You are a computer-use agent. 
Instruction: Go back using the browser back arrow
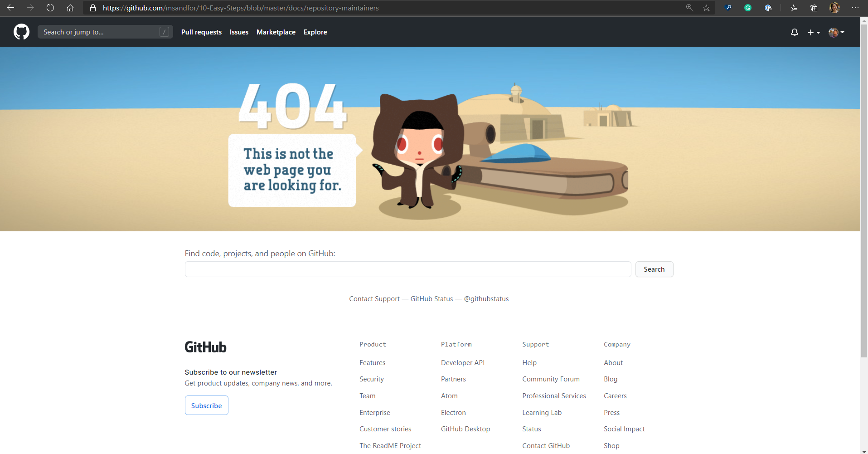click(x=10, y=8)
